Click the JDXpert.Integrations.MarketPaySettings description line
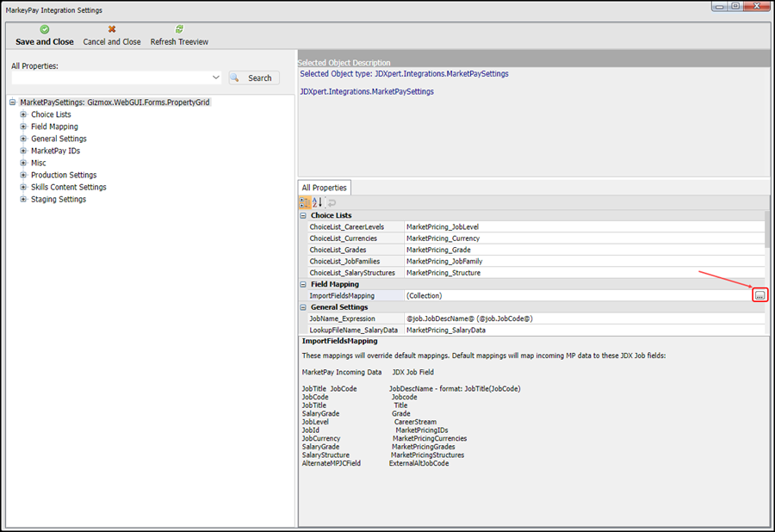Viewport: 775px width, 532px height. 367,91
